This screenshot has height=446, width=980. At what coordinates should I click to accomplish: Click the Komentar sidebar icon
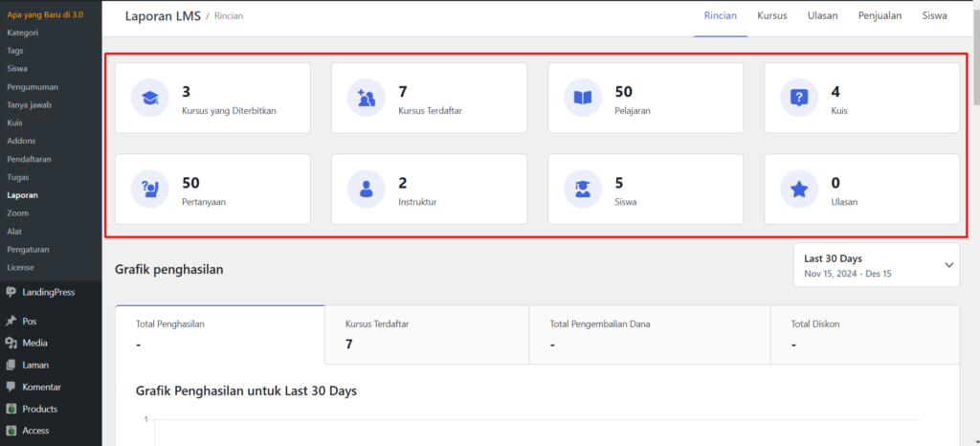pos(11,387)
